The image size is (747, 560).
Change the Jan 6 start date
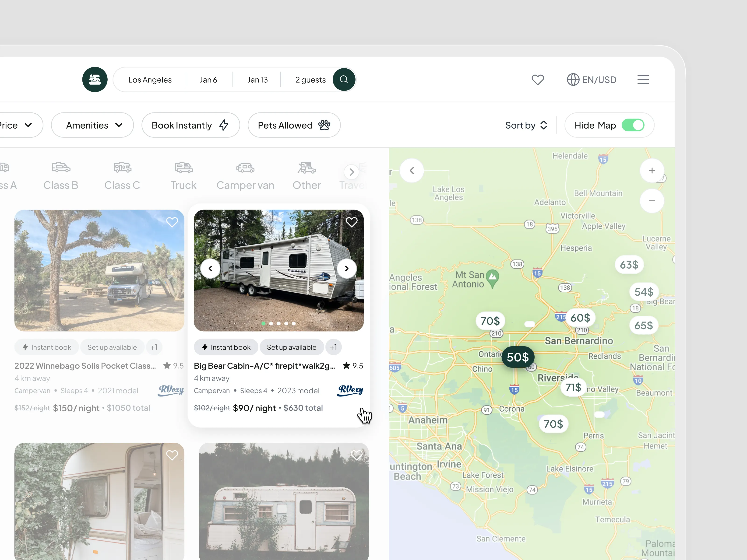[208, 80]
